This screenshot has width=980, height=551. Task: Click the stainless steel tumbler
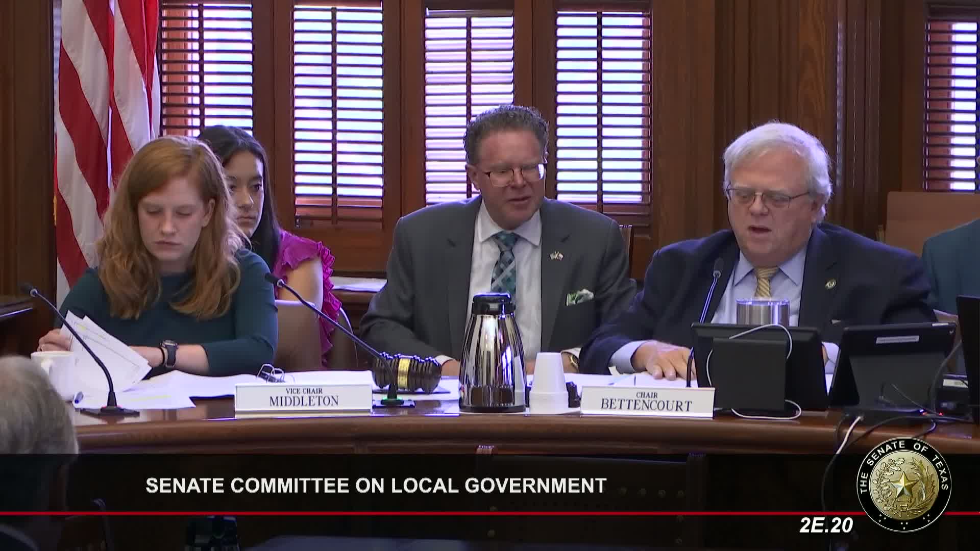point(762,312)
